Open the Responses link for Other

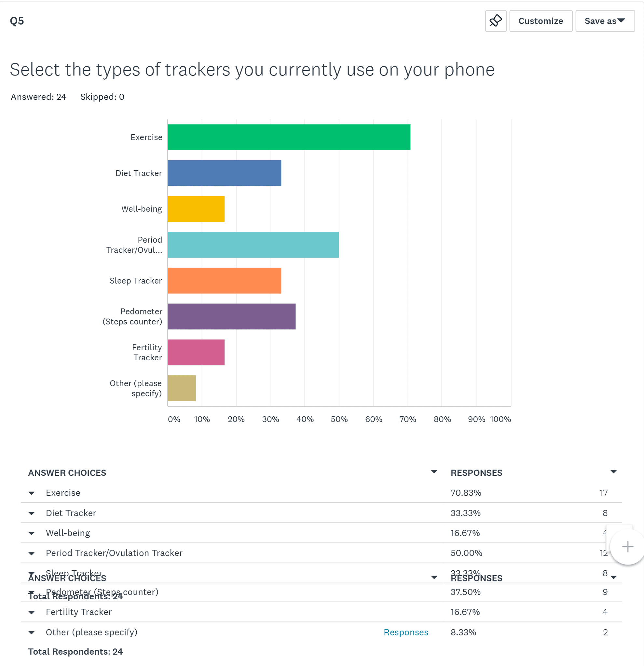point(406,632)
